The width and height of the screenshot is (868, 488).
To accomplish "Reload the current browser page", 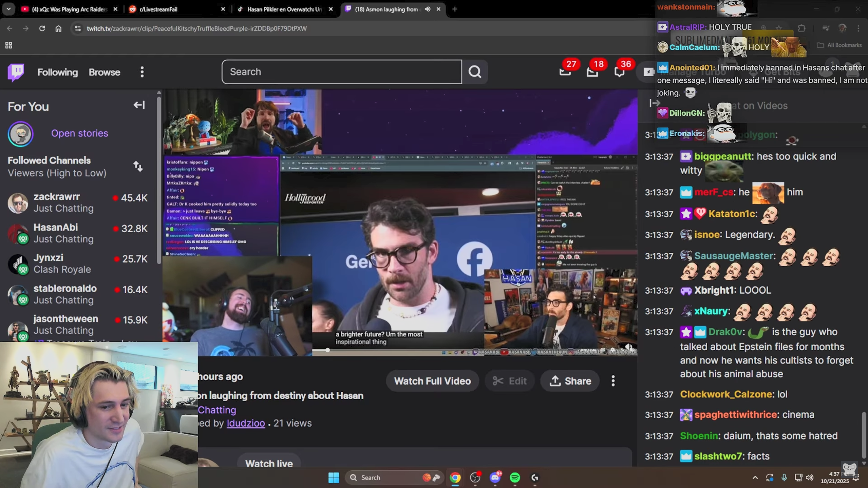I will coord(42,28).
